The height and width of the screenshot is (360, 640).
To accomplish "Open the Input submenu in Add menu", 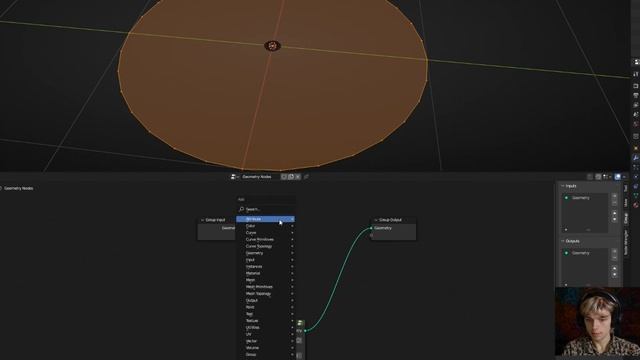I will [265, 260].
